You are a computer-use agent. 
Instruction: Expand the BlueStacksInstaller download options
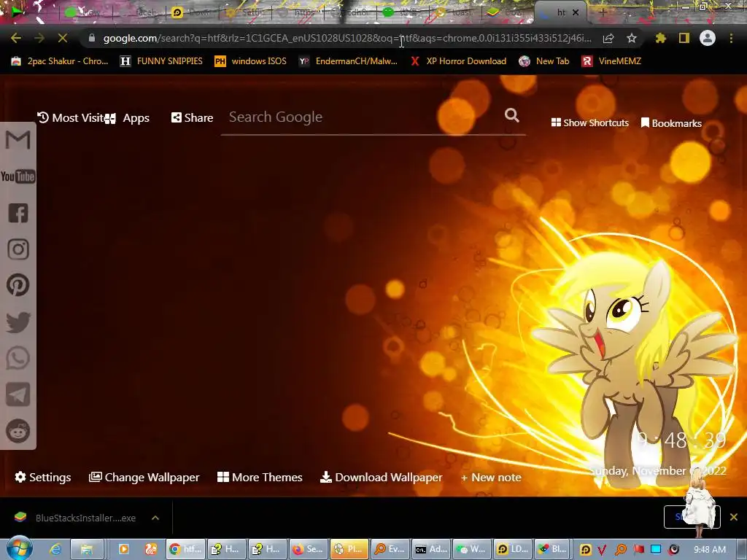click(x=155, y=518)
